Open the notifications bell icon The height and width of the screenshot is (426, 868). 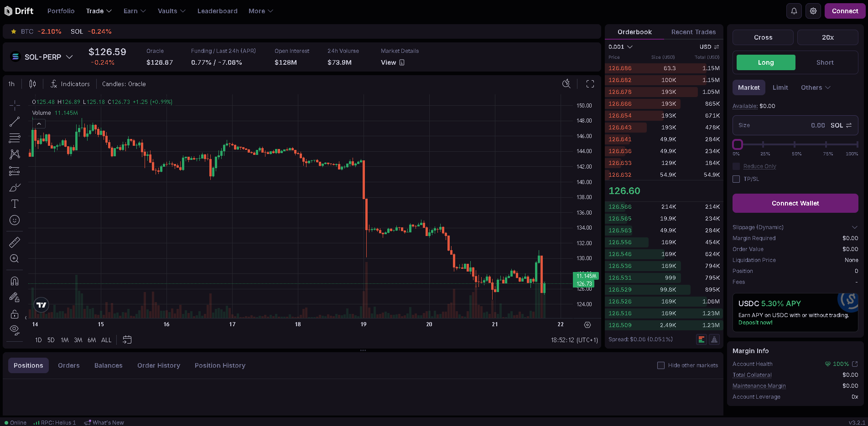pyautogui.click(x=794, y=11)
